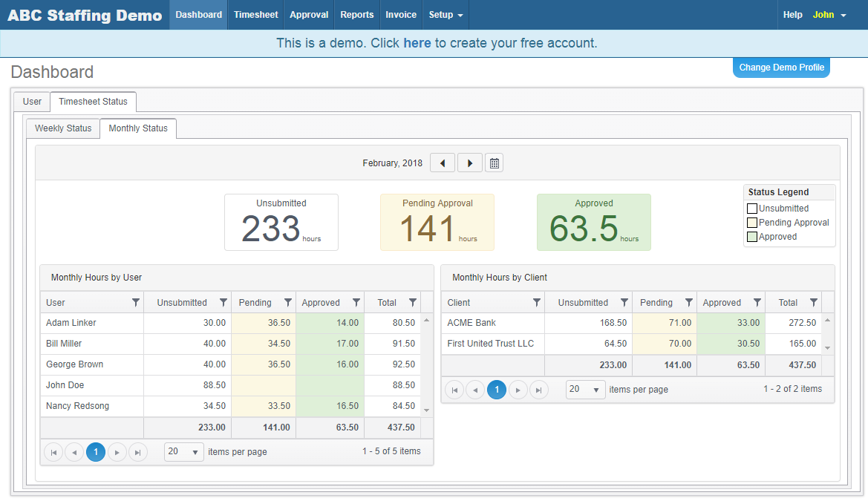The height and width of the screenshot is (501, 868).
Task: Expand the Setup menu
Action: [446, 15]
